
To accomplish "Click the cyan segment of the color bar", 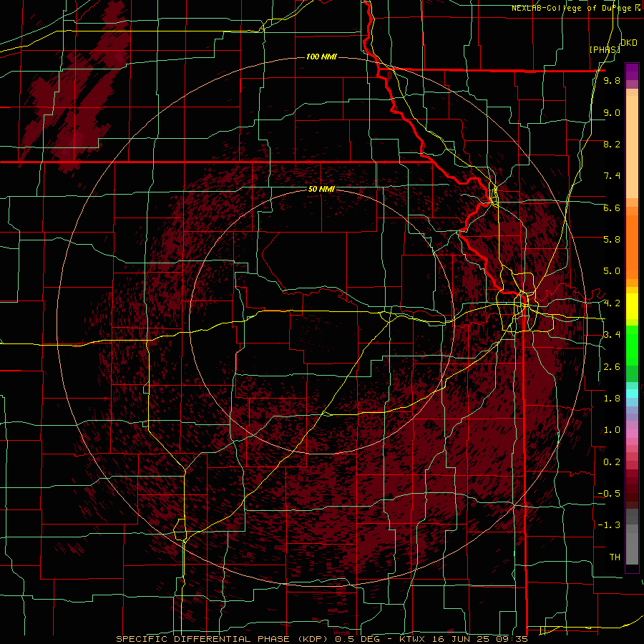I will click(632, 394).
